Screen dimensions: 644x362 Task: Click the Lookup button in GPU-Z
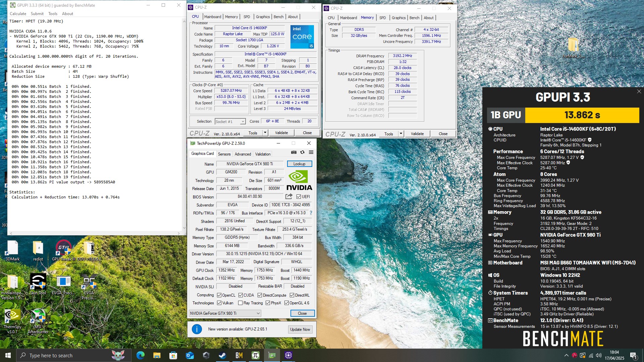point(299,164)
